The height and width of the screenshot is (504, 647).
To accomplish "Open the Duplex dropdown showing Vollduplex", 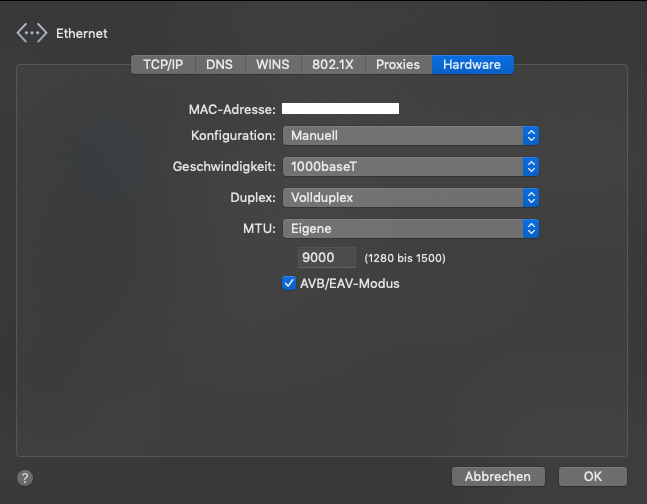I will point(411,197).
